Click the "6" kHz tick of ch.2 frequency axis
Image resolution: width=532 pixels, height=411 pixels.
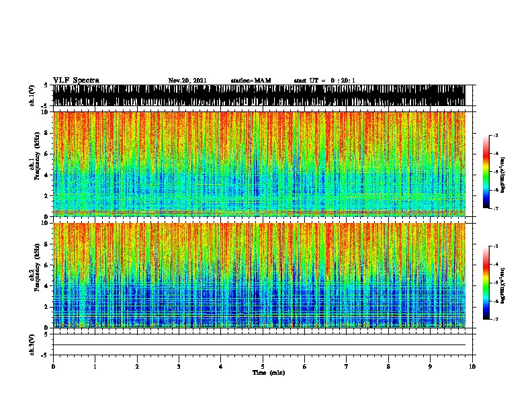coord(47,265)
